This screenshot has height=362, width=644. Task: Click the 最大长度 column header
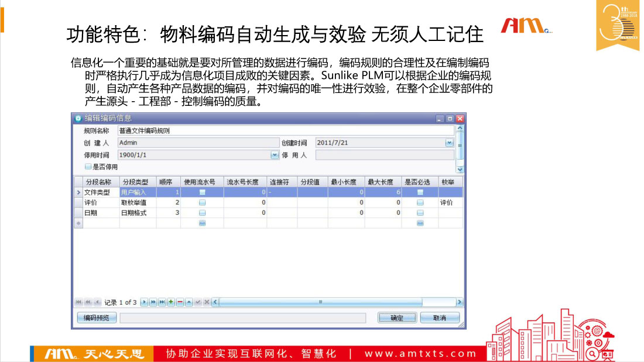(383, 181)
